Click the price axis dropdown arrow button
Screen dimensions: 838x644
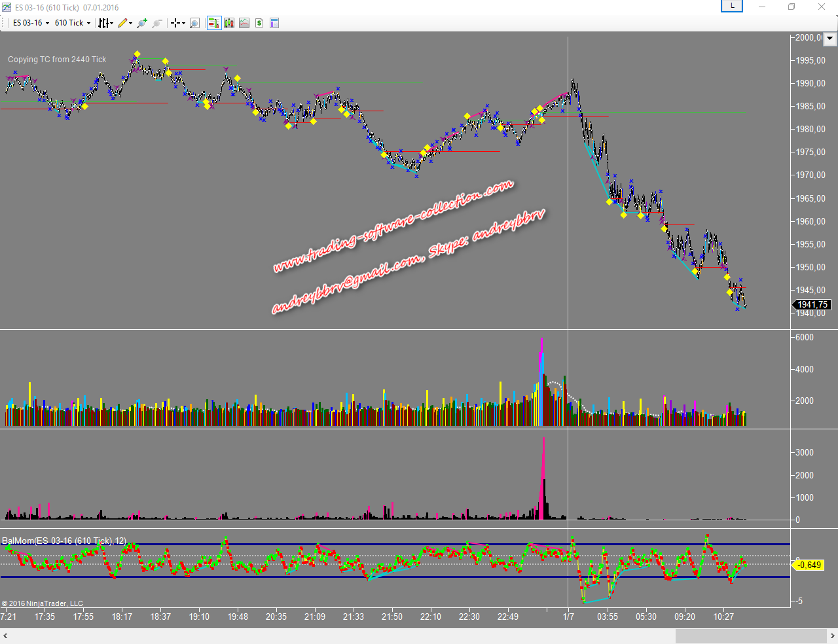tap(829, 39)
